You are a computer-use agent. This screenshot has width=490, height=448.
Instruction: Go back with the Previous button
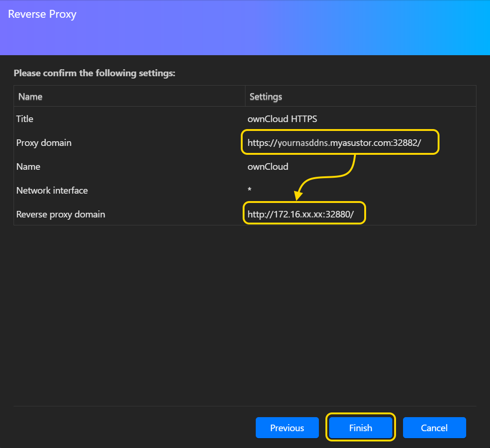click(287, 427)
